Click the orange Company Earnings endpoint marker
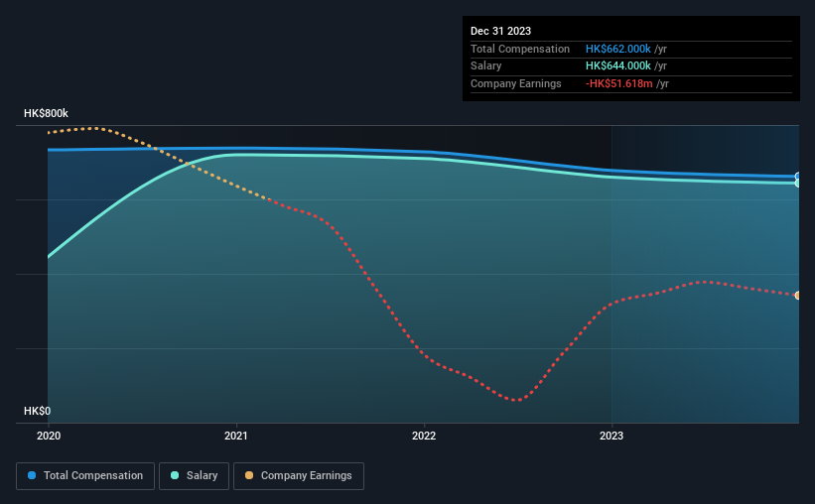The width and height of the screenshot is (815, 504). 798,295
